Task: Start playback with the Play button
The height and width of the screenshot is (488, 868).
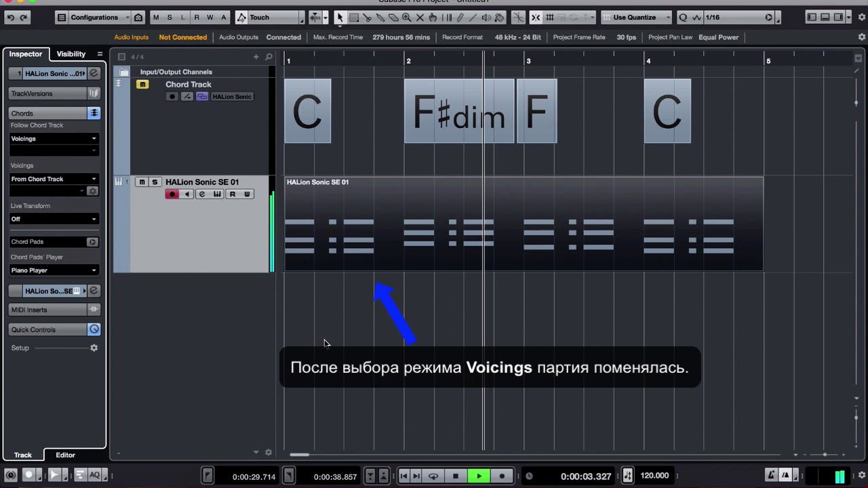Action: tap(479, 476)
